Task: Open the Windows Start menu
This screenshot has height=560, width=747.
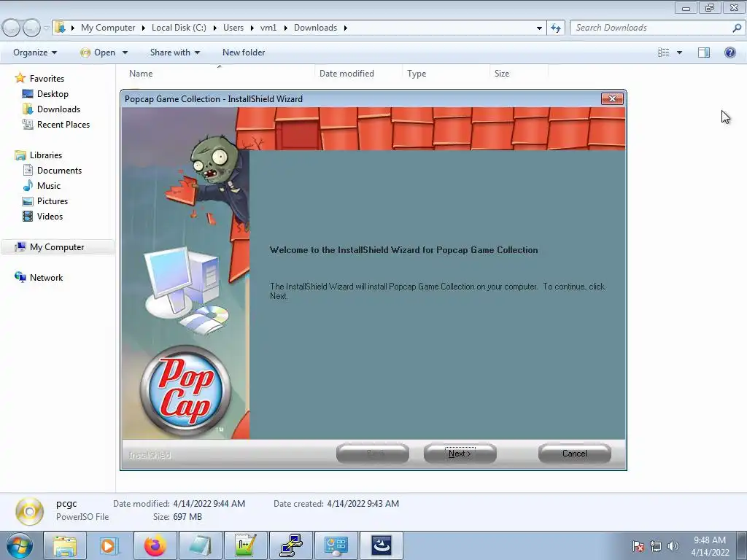Action: [20, 545]
